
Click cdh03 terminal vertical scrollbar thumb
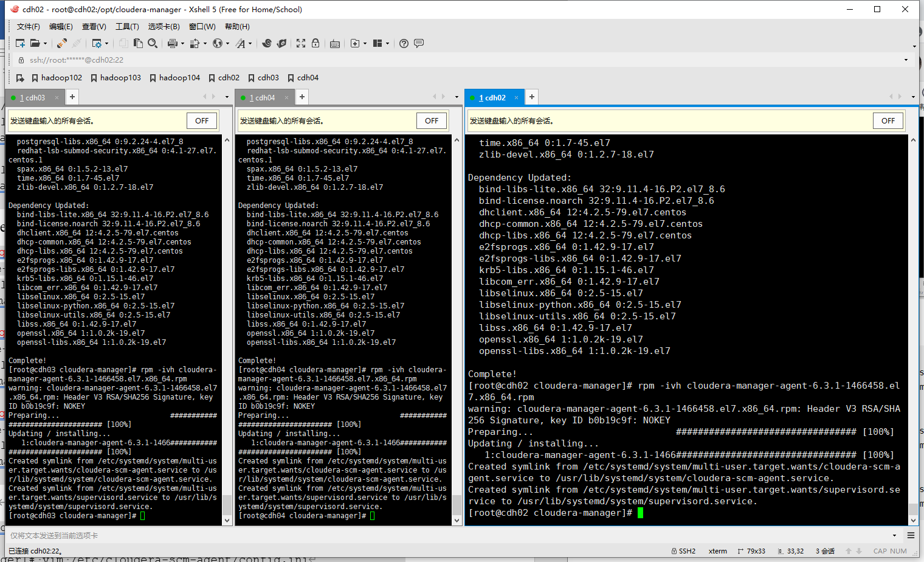(227, 504)
